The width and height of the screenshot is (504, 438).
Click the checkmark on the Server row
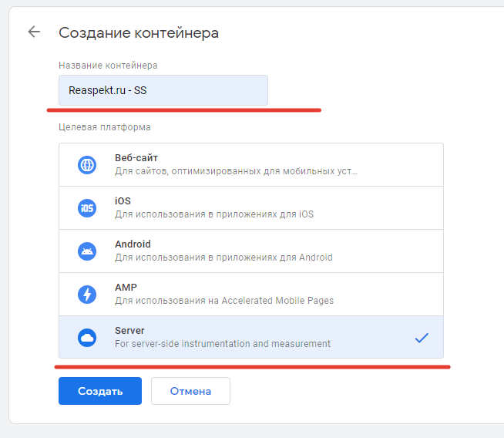pos(422,338)
